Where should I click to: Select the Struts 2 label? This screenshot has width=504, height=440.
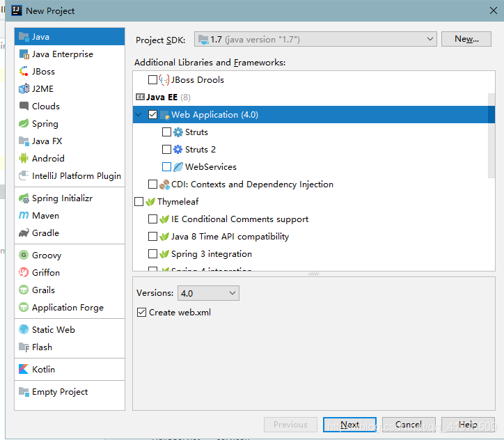tap(200, 150)
